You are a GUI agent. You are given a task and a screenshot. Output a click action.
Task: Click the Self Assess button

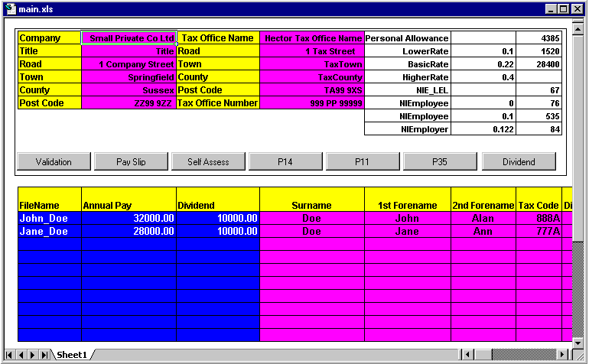(x=208, y=161)
